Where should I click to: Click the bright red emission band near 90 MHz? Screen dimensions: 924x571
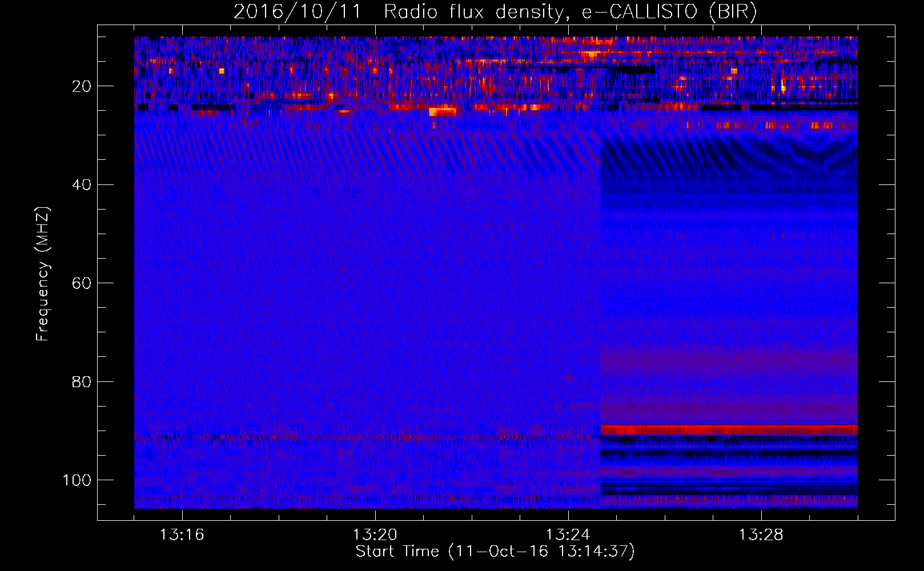pos(729,429)
